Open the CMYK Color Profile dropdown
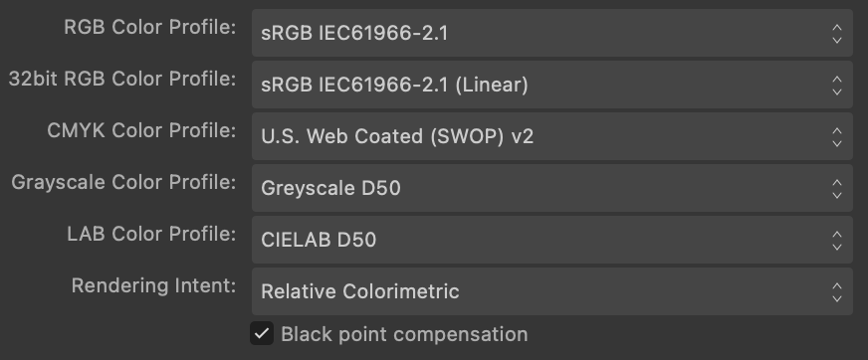 coord(551,136)
